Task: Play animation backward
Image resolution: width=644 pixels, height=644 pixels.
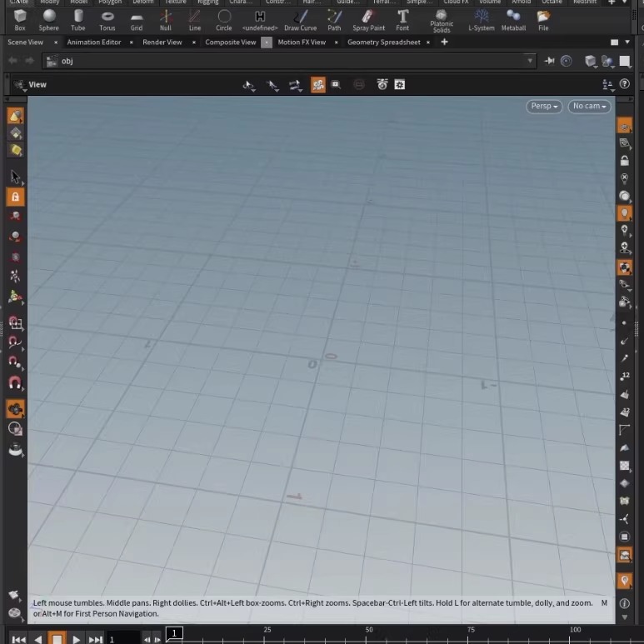Action: tap(37, 639)
